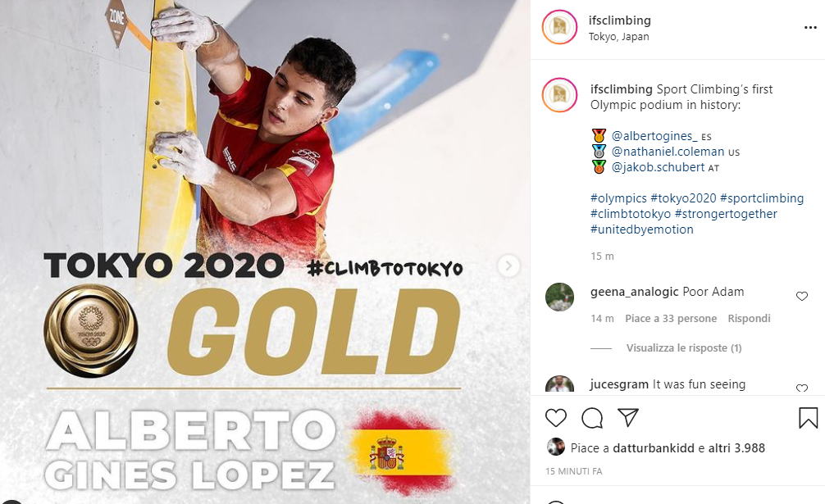Screen dimensions: 825x504
Task: Like jucesgram's comment
Action: point(802,388)
